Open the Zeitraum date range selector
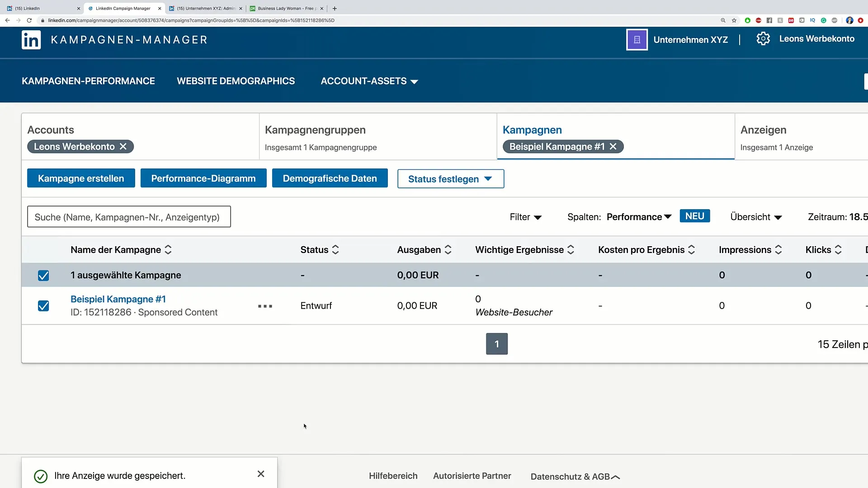The width and height of the screenshot is (868, 488). (x=838, y=217)
